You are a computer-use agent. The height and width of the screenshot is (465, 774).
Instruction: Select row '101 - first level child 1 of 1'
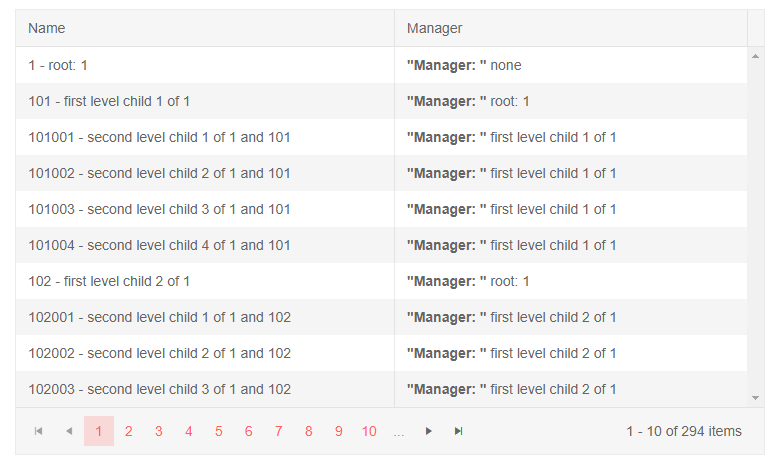[109, 101]
